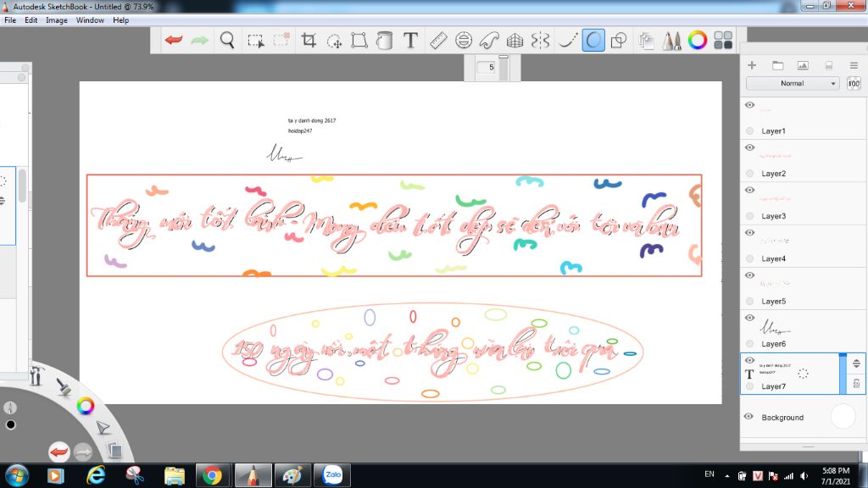The height and width of the screenshot is (488, 868).
Task: Enable the Steady Stroke tool
Action: click(x=567, y=41)
